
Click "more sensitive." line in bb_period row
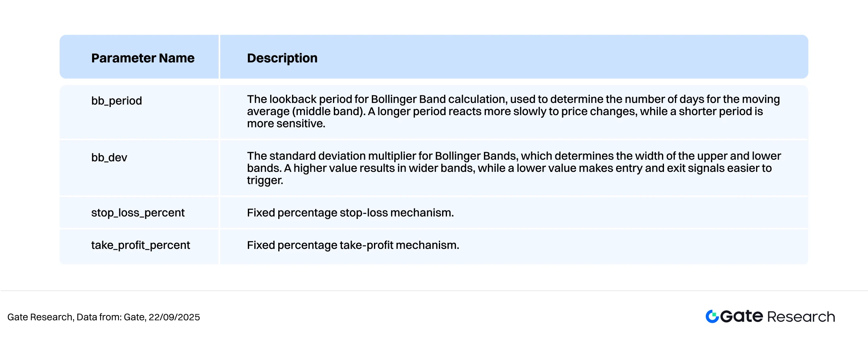[x=286, y=124]
